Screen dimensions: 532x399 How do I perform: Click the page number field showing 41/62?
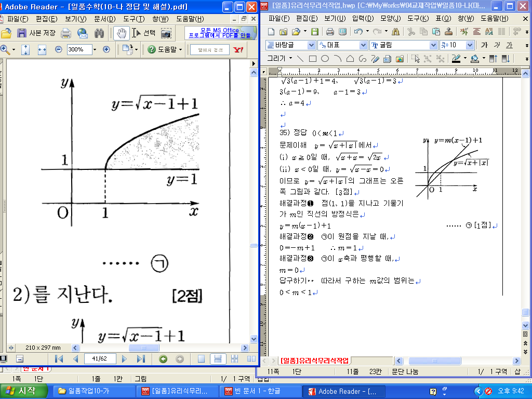coord(99,359)
